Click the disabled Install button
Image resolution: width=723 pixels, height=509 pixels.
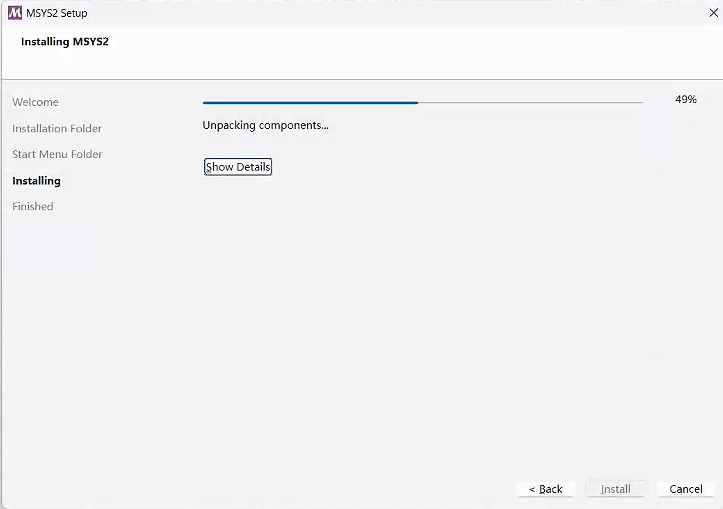tap(615, 489)
